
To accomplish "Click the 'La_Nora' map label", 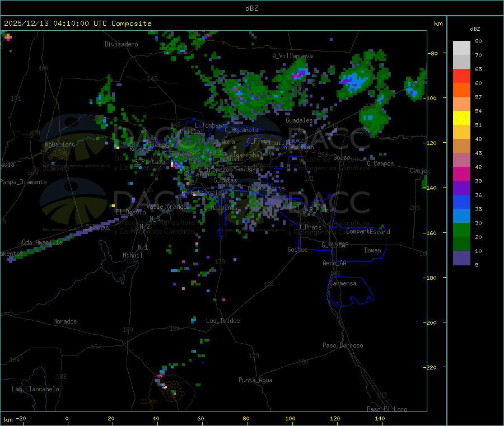I will coord(223,142).
